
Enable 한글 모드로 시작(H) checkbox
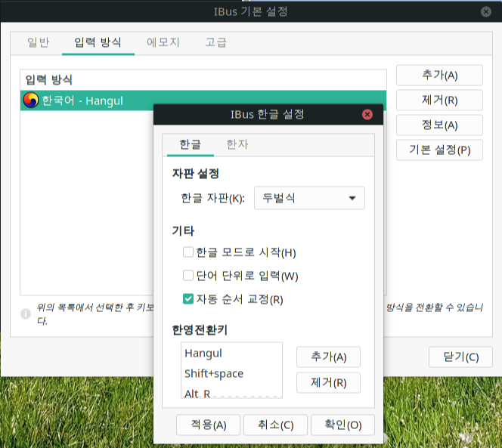[188, 252]
